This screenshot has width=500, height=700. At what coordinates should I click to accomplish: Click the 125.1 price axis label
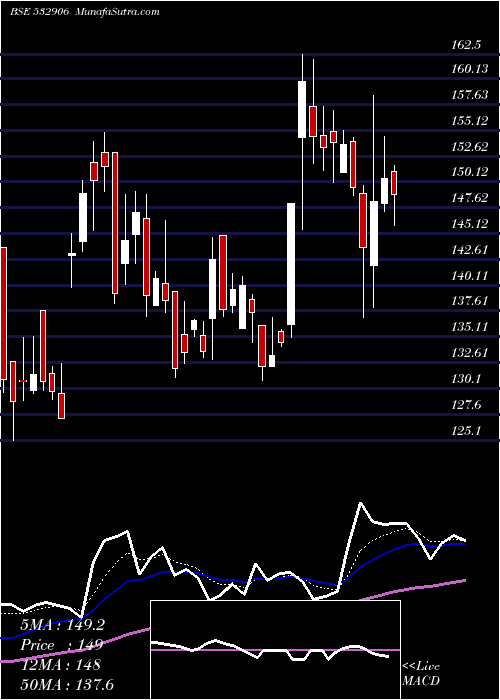[467, 431]
